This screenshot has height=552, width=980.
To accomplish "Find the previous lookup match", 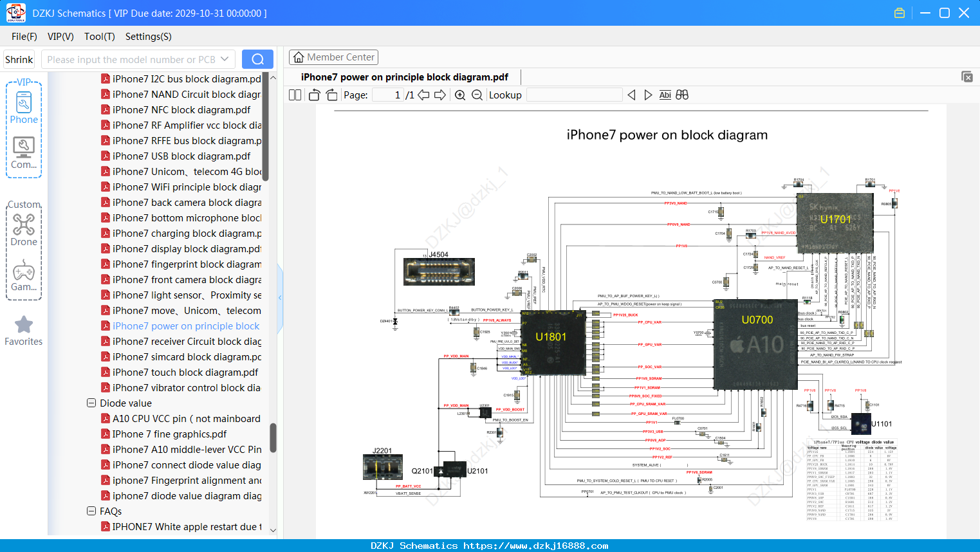I will click(x=631, y=95).
